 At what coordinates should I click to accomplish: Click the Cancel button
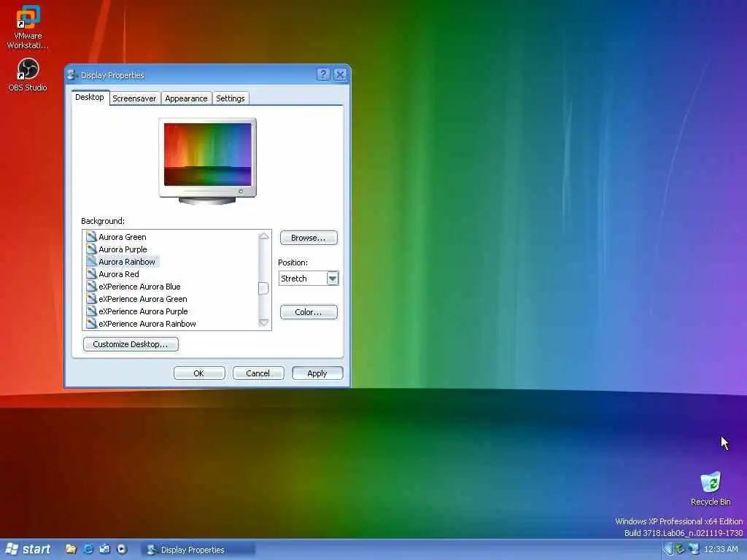click(258, 373)
